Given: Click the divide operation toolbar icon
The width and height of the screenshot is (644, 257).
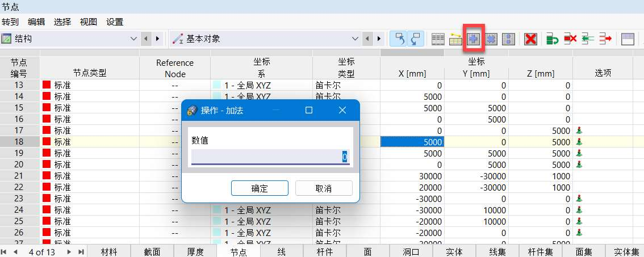Looking at the screenshot, I should 509,39.
